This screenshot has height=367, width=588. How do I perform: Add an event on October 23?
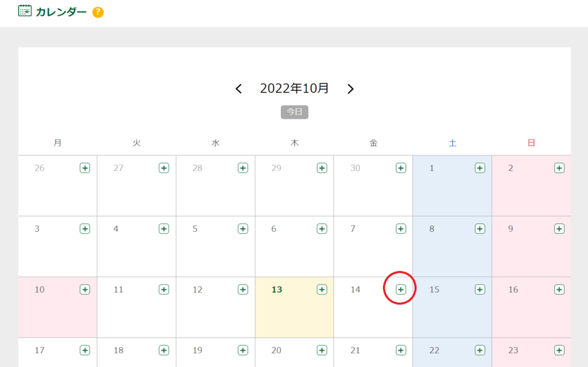(559, 350)
